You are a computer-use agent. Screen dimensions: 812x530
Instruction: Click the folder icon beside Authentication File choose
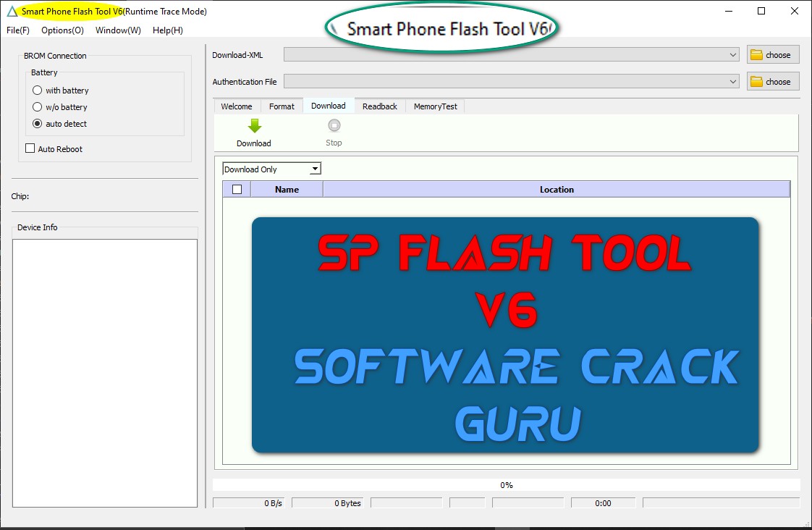[756, 82]
